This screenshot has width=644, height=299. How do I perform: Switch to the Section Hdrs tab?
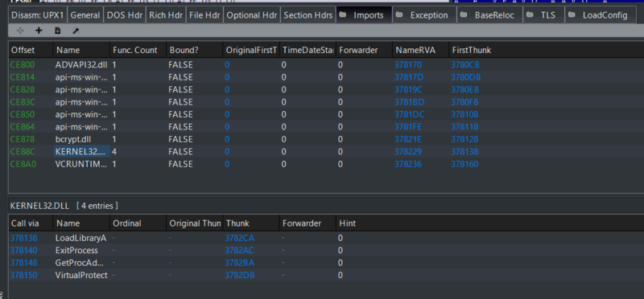click(x=308, y=15)
